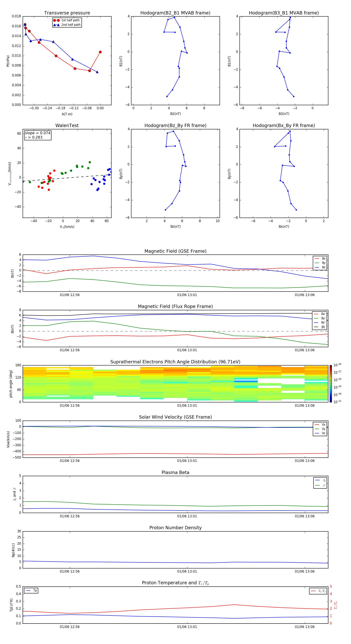351x644 pixels.
Task: Click the Bx legend entry in GSE panel
Action: 320,259
